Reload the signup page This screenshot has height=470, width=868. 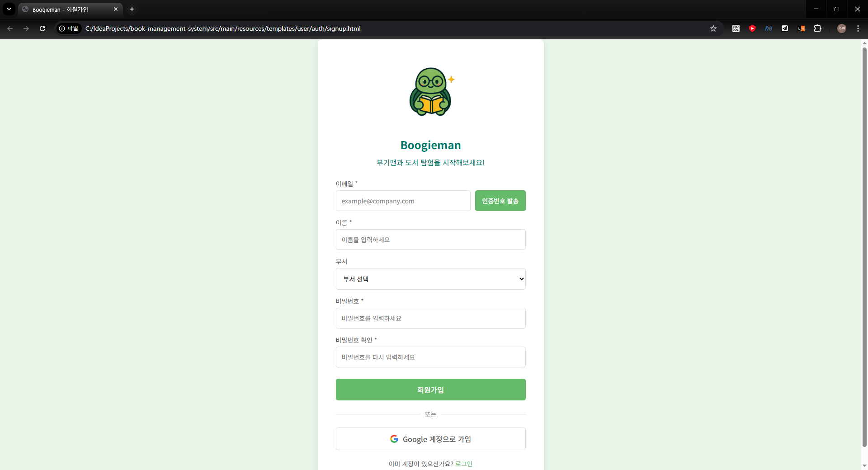(42, 28)
